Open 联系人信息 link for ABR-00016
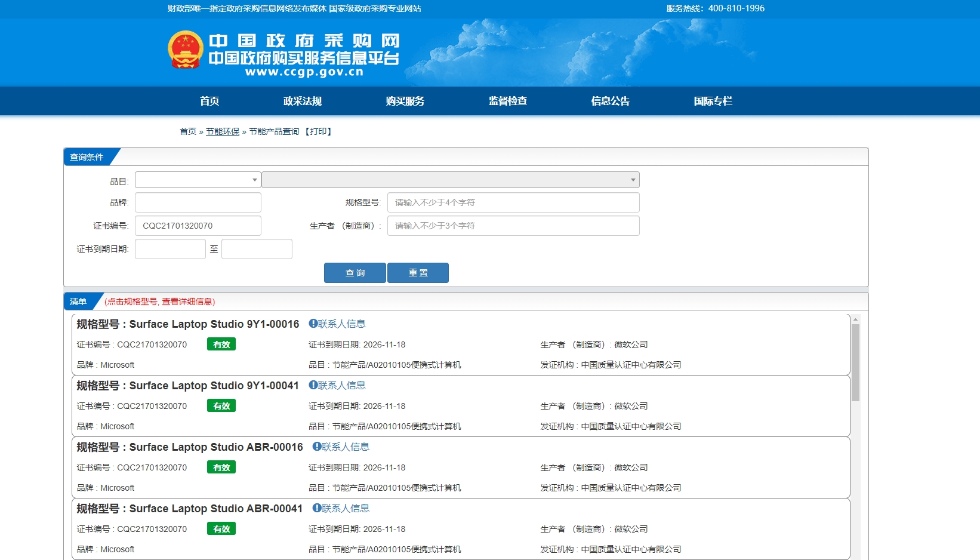980x560 pixels. pyautogui.click(x=346, y=447)
